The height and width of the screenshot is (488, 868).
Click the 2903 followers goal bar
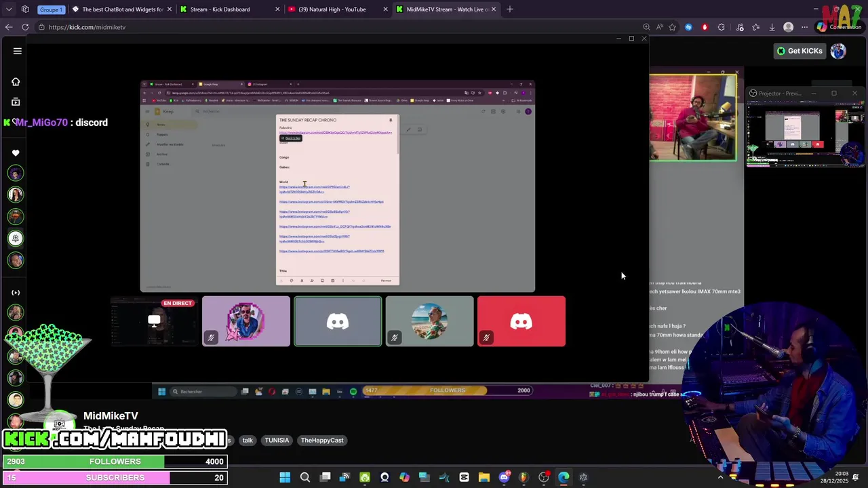pos(114,462)
